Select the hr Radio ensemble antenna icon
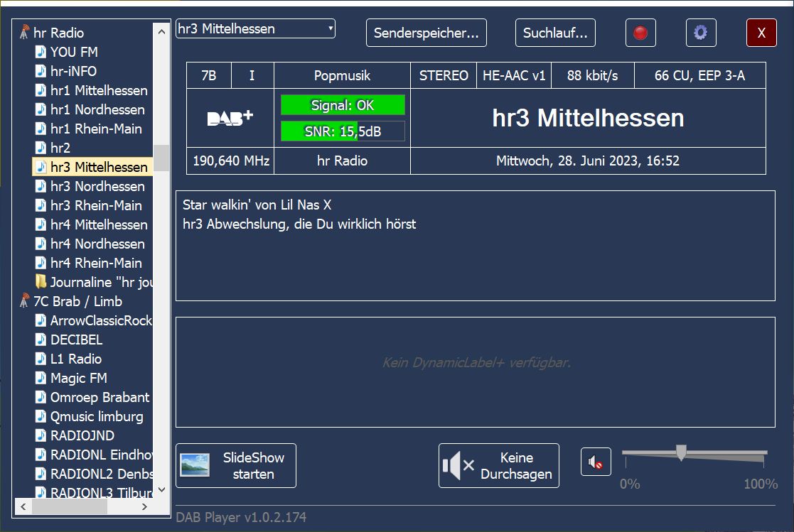The width and height of the screenshot is (794, 532). tap(25, 33)
